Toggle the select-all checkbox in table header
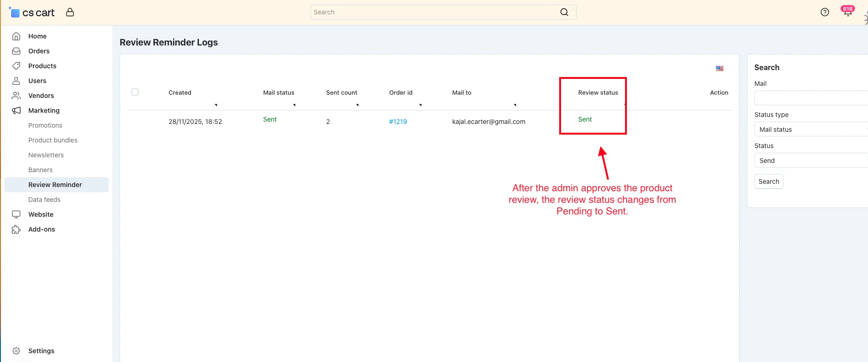 [x=135, y=92]
